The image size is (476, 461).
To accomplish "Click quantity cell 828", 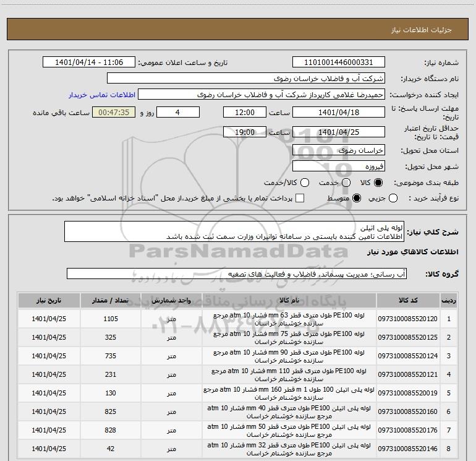I will (111, 430).
